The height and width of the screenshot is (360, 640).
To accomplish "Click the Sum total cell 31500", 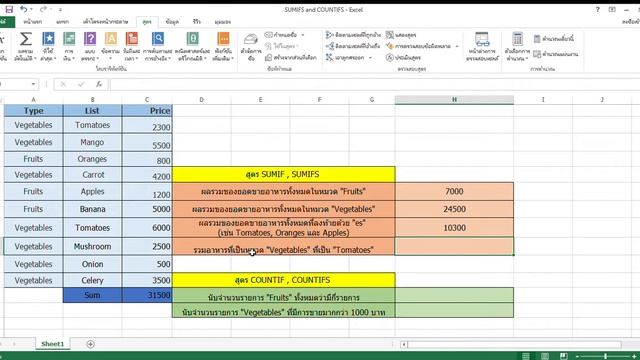I will [x=147, y=295].
